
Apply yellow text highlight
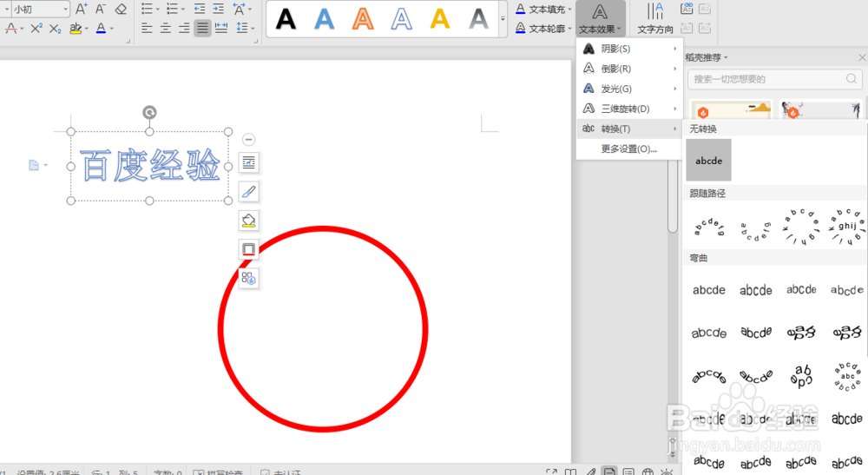(x=76, y=29)
